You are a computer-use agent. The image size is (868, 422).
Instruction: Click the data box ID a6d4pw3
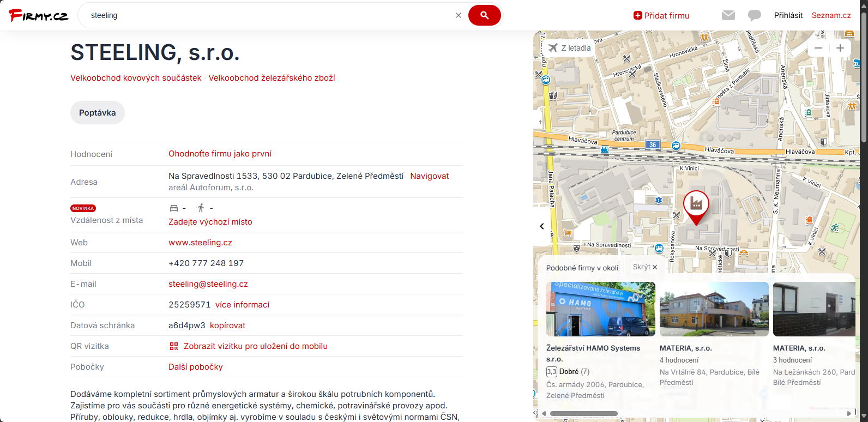tap(187, 325)
